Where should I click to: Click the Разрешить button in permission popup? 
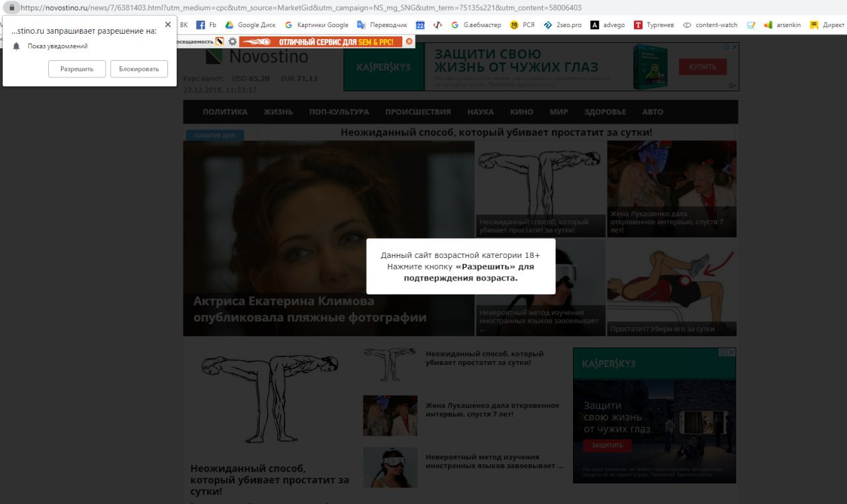[77, 69]
